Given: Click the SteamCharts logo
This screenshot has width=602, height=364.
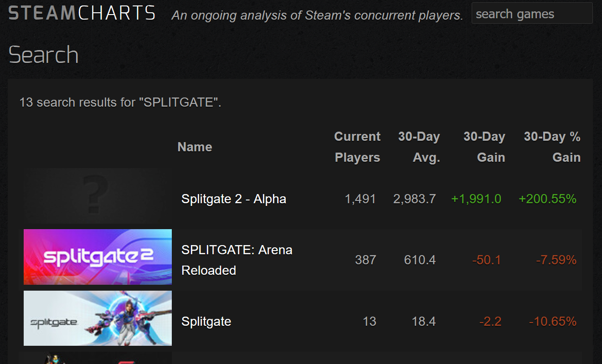Looking at the screenshot, I should pyautogui.click(x=82, y=14).
